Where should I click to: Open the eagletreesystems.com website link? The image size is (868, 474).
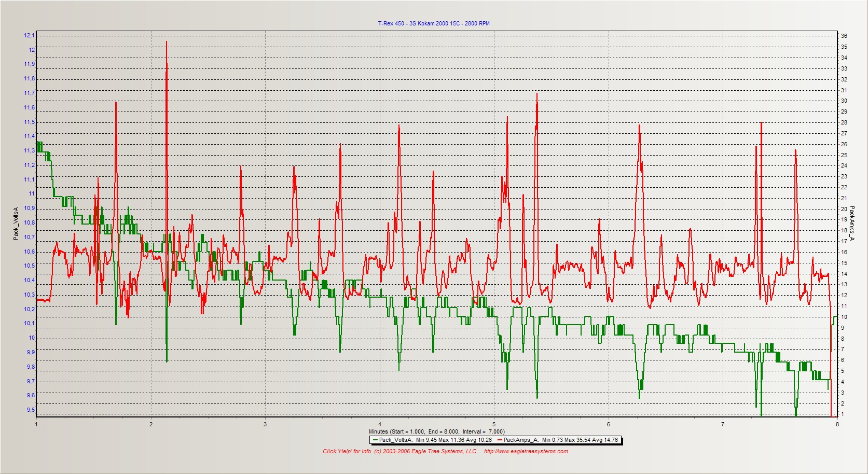526,451
